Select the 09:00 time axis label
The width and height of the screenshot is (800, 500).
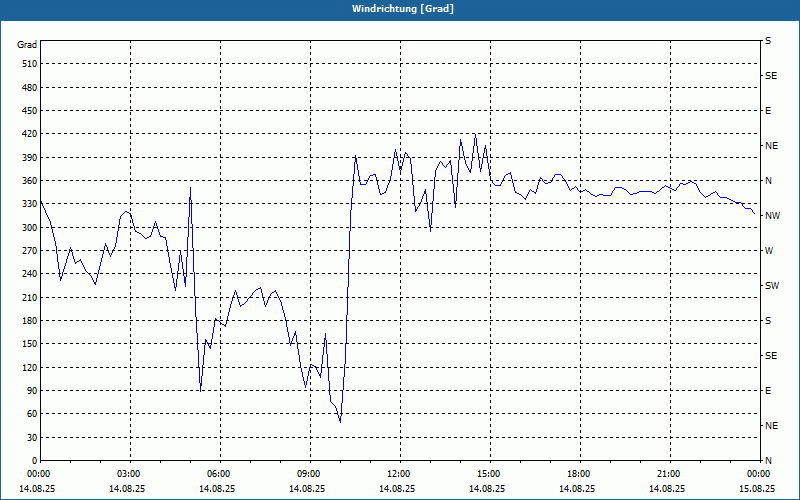point(309,473)
